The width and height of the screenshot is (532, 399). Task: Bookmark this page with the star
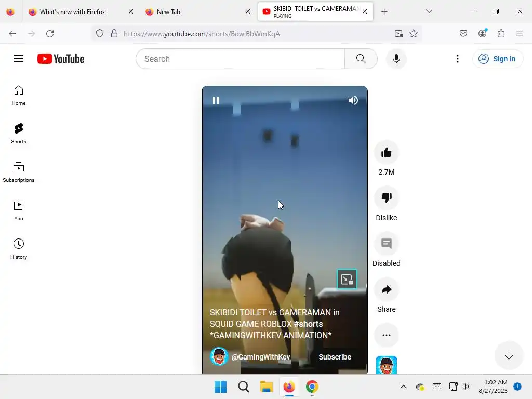point(413,34)
